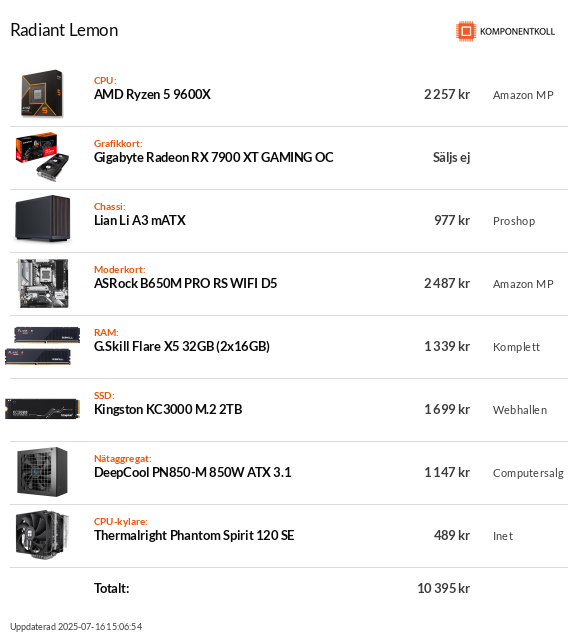This screenshot has width=577, height=640.
Task: Open the AMD Ryzen 5 9600X box image
Action: click(42, 93)
